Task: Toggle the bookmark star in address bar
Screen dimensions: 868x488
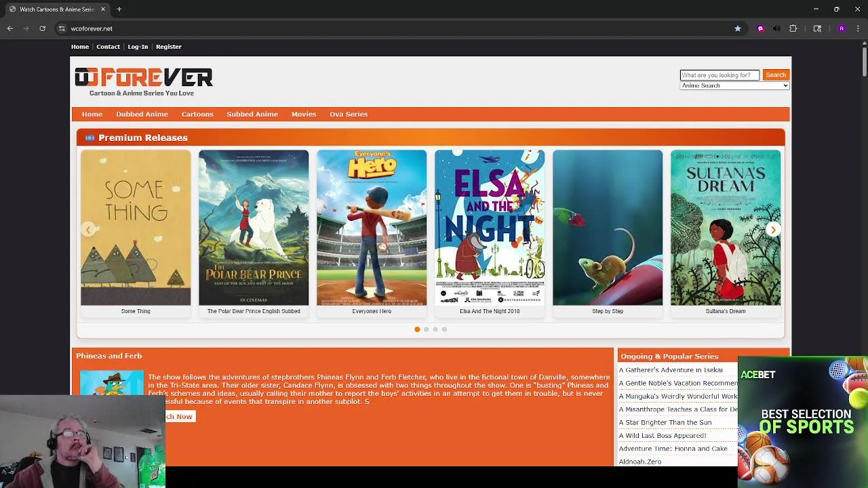Action: [738, 28]
